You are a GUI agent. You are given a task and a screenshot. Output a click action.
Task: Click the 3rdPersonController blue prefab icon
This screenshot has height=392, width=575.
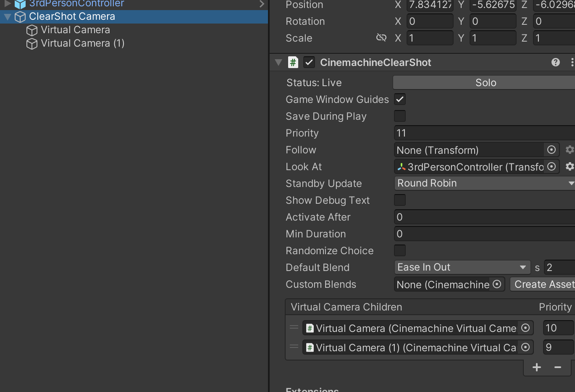pyautogui.click(x=20, y=4)
